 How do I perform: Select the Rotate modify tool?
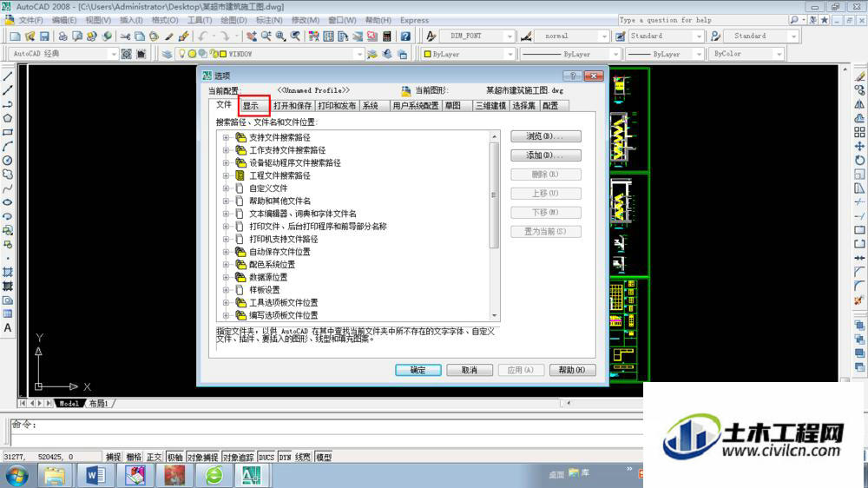click(859, 160)
